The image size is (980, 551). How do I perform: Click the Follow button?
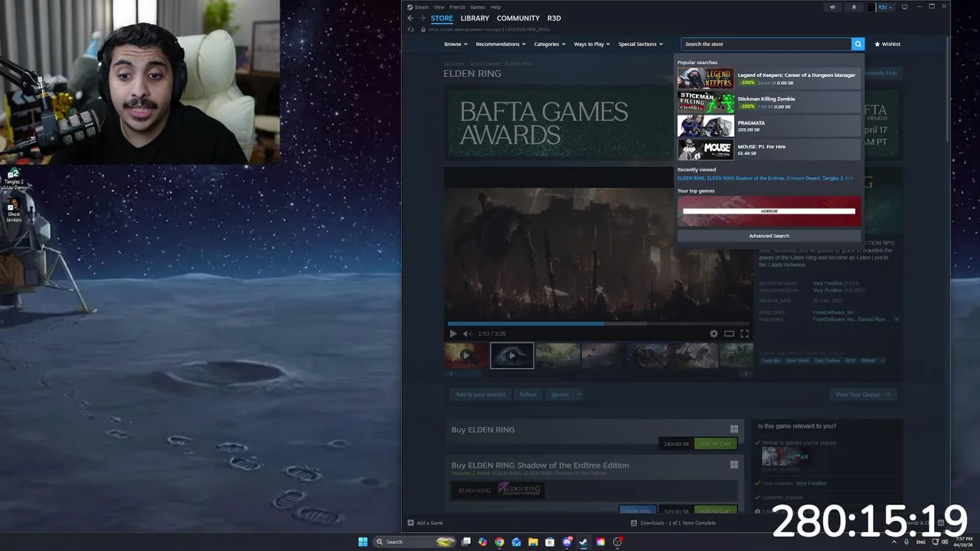point(528,394)
